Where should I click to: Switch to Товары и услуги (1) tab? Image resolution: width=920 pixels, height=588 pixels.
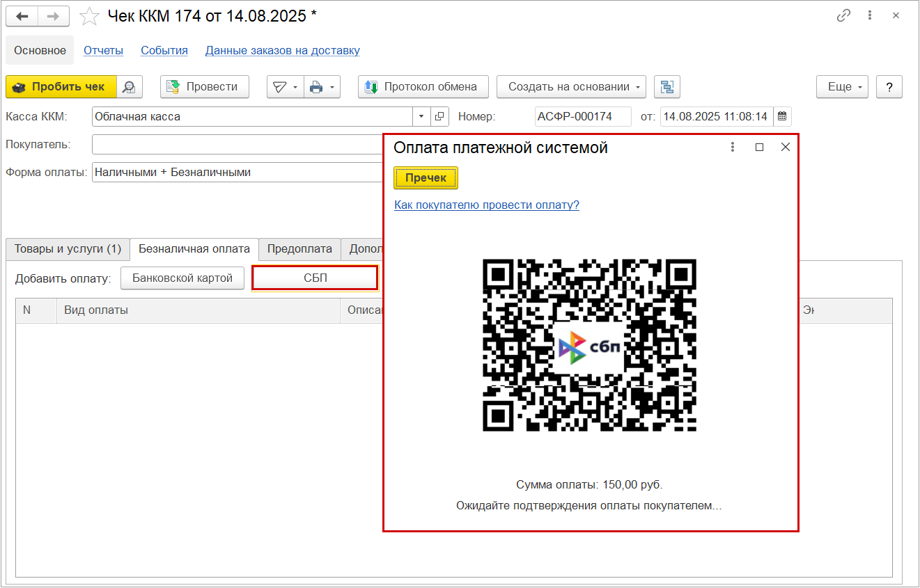coord(68,249)
